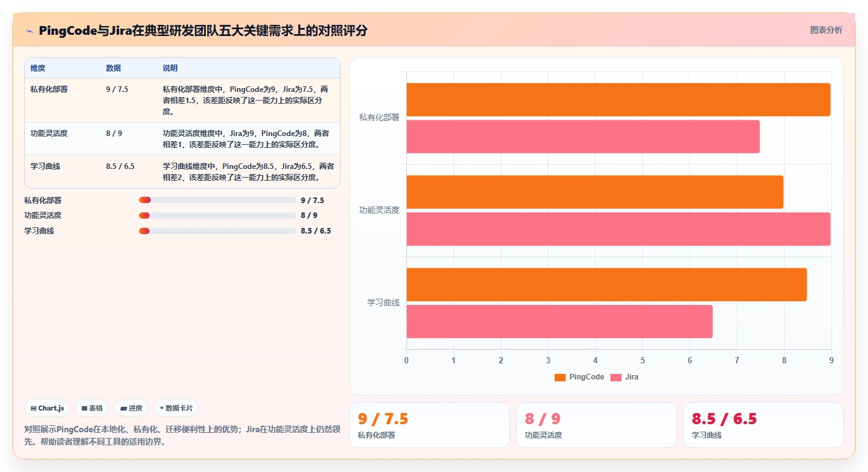Click the progress list value 8 / 9
This screenshot has height=472, width=868.
(309, 216)
